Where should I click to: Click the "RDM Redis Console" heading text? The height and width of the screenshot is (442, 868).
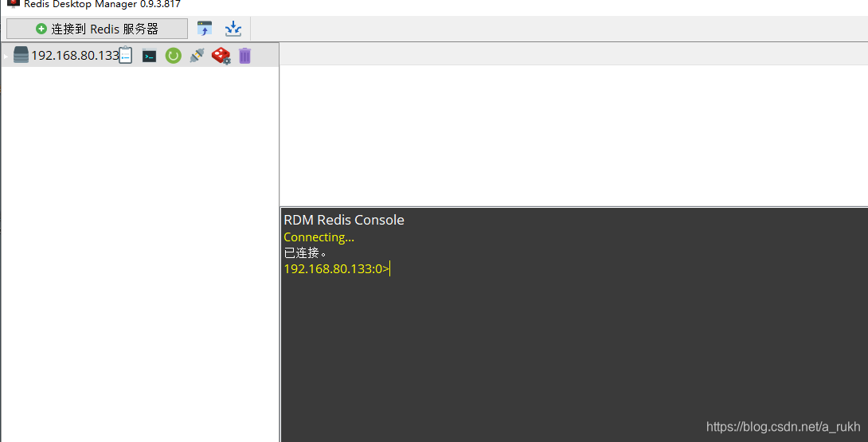pos(344,220)
